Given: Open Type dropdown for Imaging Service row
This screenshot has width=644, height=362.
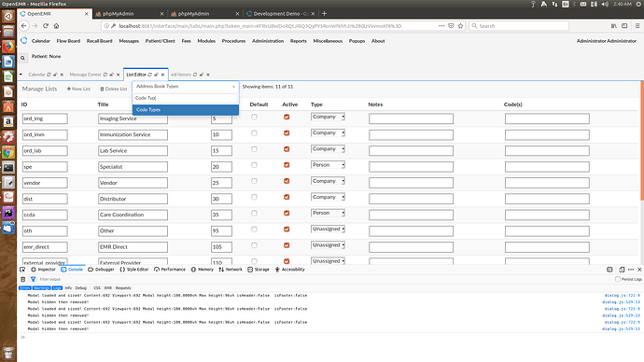Looking at the screenshot, I should 328,117.
